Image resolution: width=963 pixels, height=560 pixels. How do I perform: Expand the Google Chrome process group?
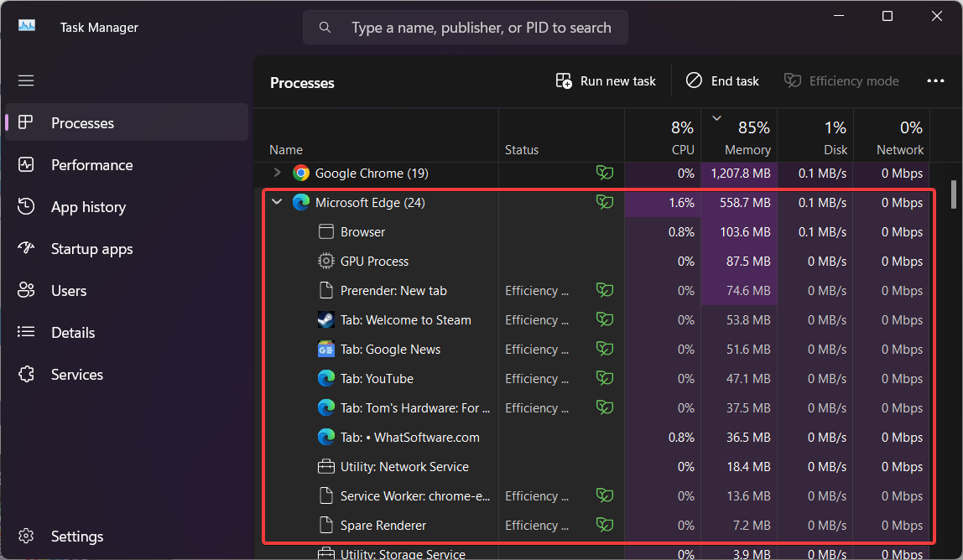(276, 173)
